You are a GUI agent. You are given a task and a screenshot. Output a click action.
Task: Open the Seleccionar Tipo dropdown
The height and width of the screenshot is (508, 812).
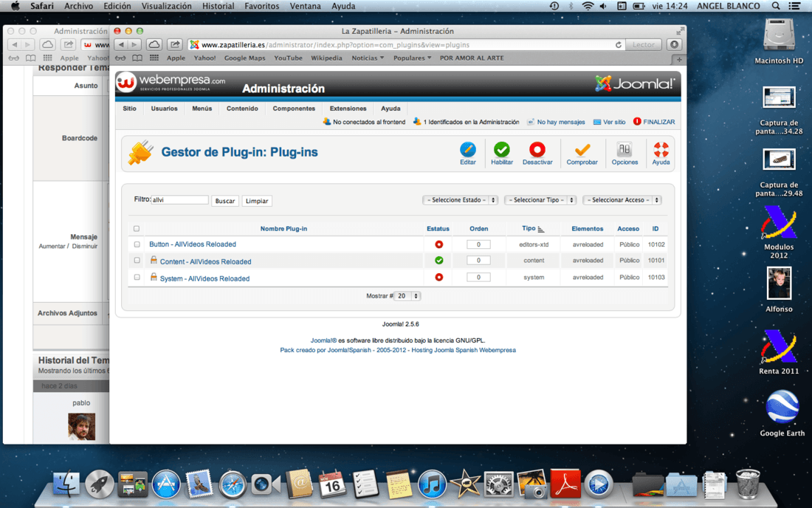tap(540, 200)
